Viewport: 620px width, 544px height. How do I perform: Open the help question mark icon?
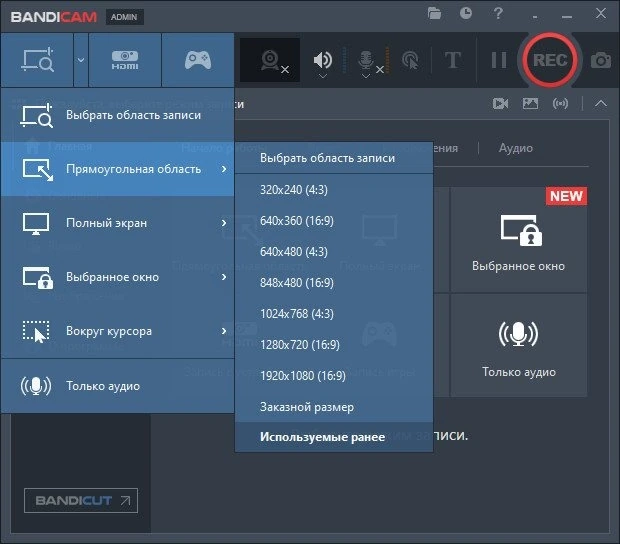(x=498, y=14)
